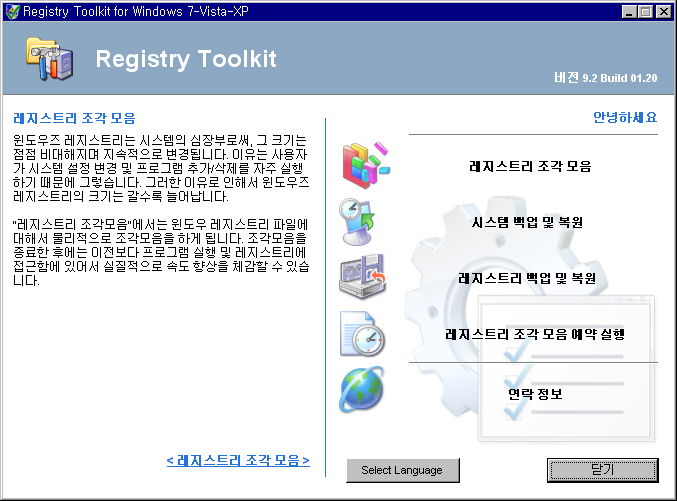Screen dimensions: 677x501
Task: Open the 연락 정보 menu entry
Action: 535,393
